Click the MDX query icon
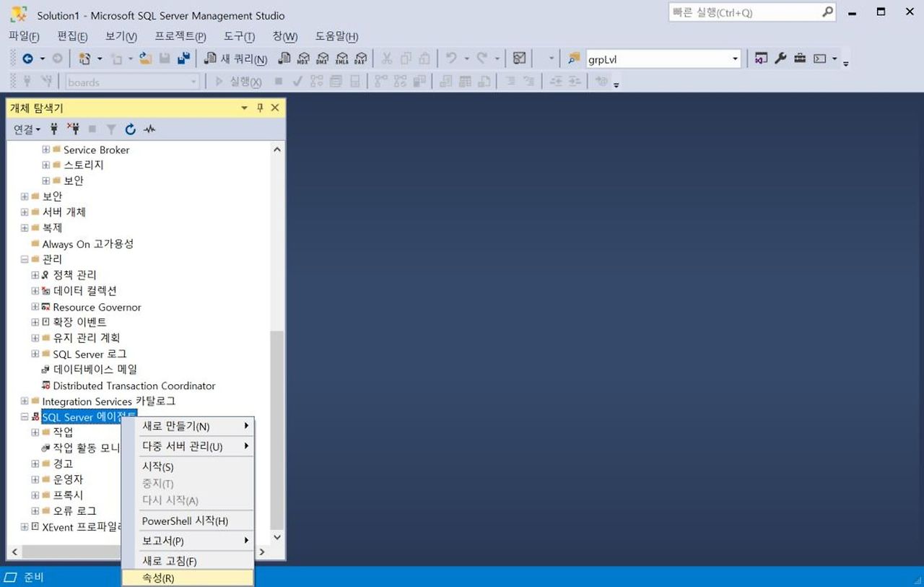This screenshot has width=924, height=587. click(303, 59)
